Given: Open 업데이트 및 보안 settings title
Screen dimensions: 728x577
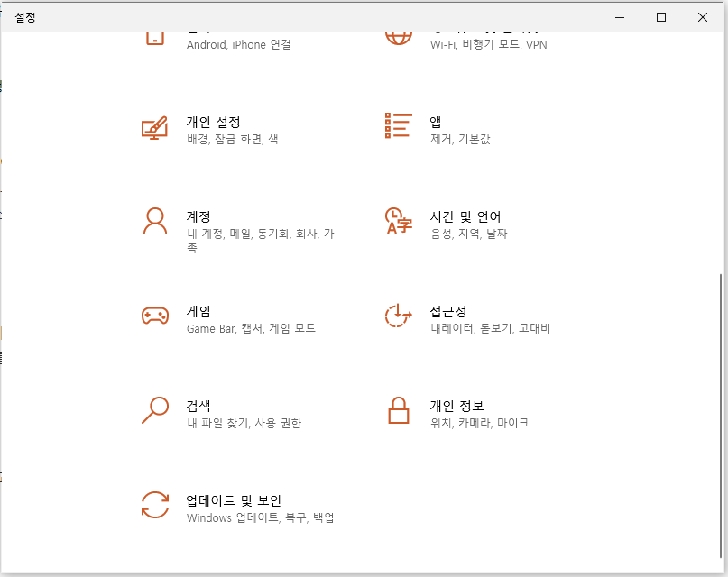Looking at the screenshot, I should click(x=234, y=500).
